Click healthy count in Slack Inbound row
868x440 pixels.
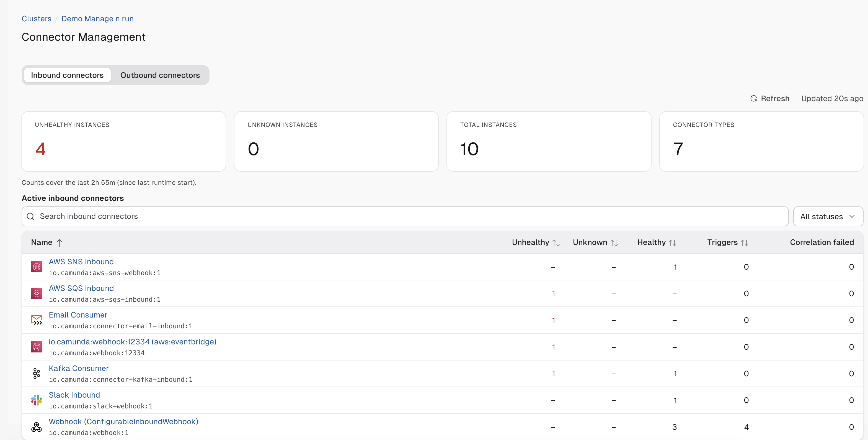(x=675, y=400)
